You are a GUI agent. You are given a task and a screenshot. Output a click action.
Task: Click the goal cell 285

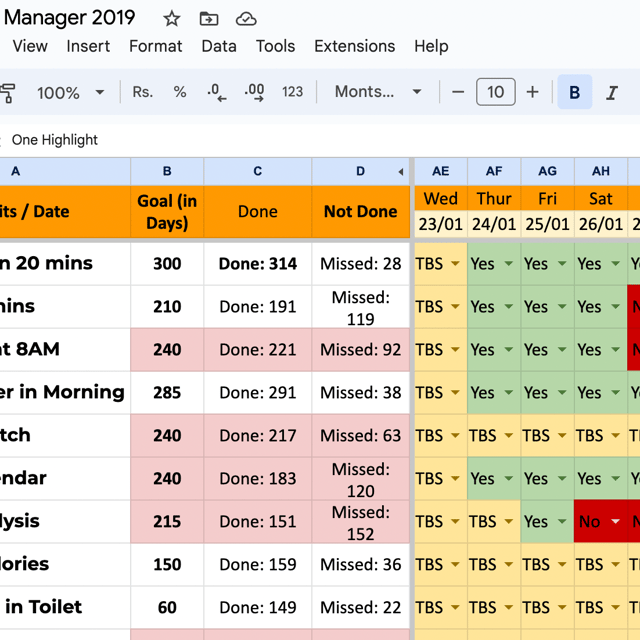coord(167,393)
